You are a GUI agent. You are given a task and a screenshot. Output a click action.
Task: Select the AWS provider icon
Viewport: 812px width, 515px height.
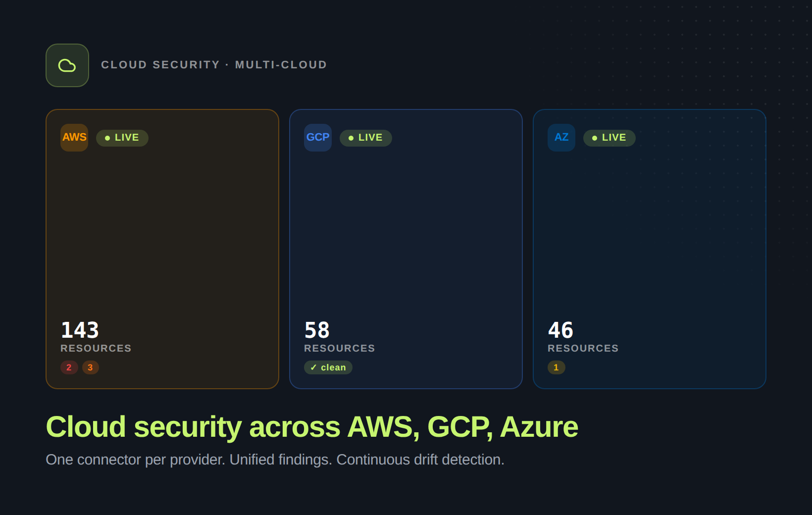(74, 138)
